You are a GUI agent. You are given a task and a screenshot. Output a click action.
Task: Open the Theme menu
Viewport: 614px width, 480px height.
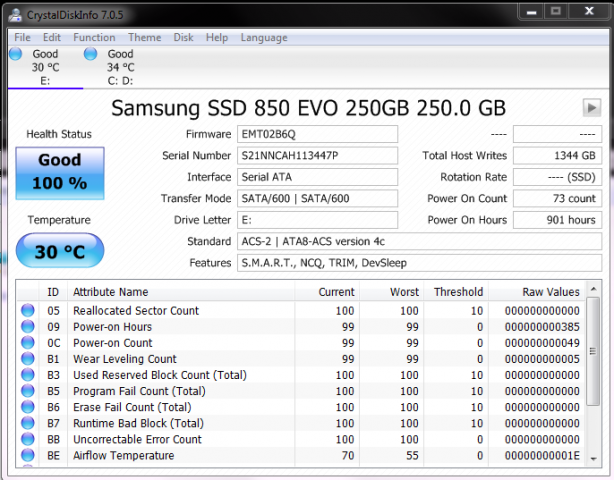[144, 37]
